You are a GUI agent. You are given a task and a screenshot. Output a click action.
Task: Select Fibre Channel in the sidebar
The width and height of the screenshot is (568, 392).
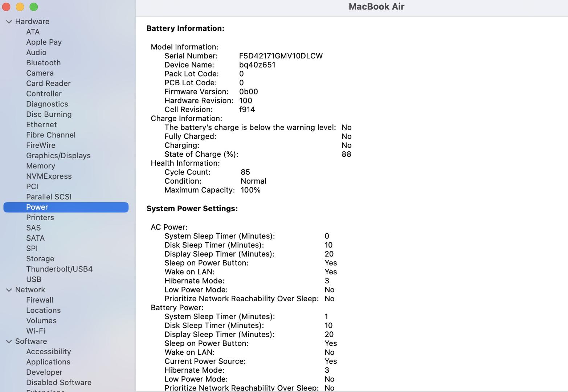51,135
